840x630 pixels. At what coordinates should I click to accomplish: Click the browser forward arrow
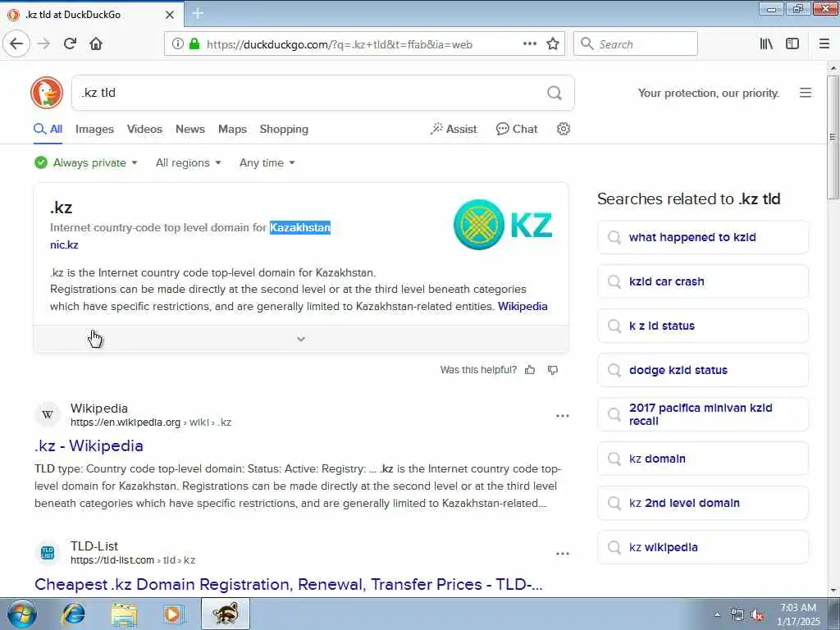[x=43, y=44]
